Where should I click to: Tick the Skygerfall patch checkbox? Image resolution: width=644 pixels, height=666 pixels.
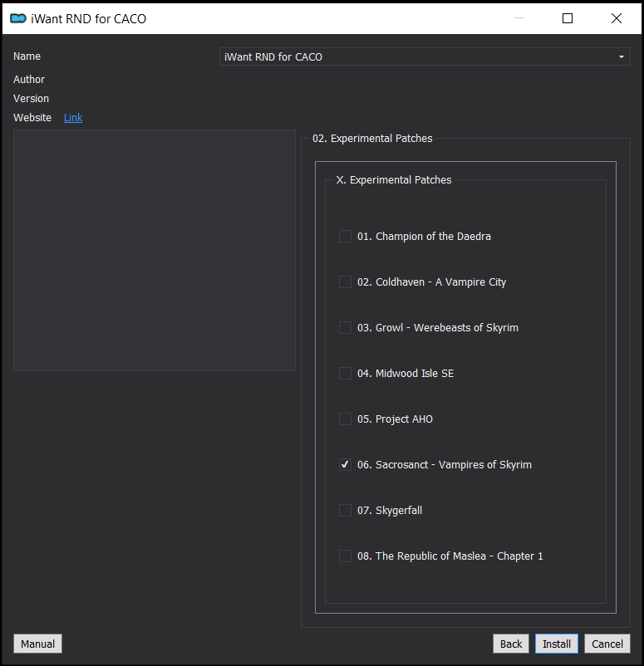[x=345, y=510]
